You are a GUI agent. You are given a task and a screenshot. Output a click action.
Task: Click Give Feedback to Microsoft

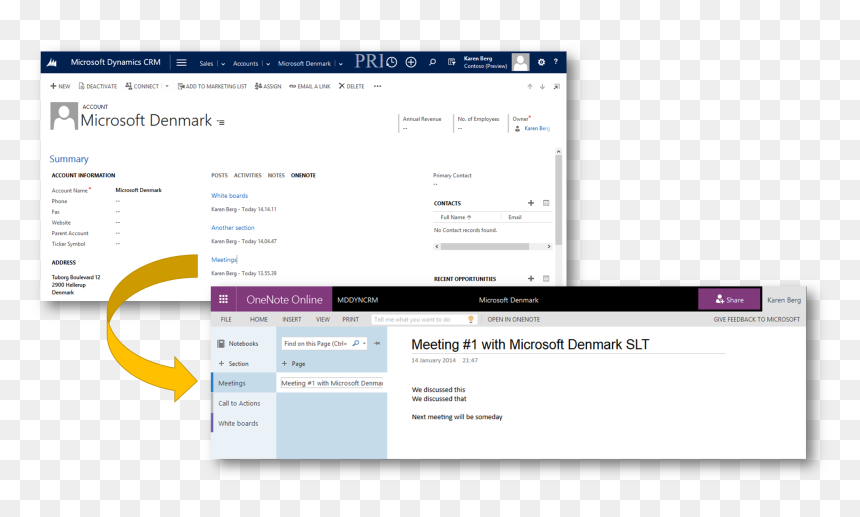[x=756, y=320]
